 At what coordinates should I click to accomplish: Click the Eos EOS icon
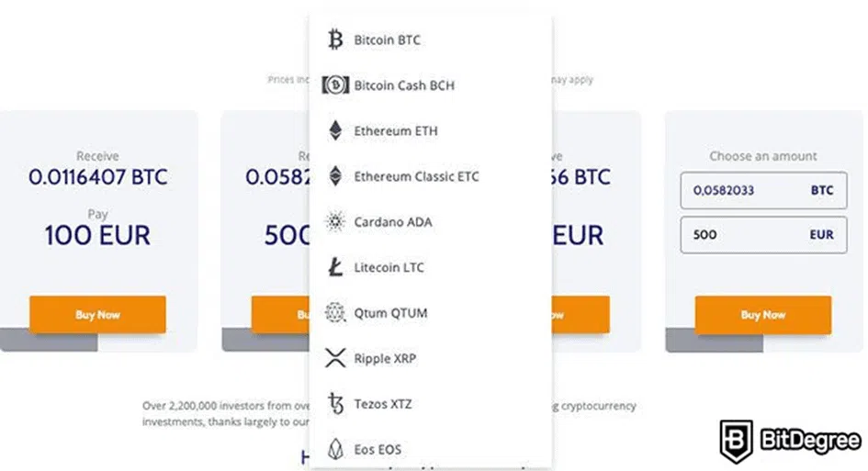coord(335,449)
